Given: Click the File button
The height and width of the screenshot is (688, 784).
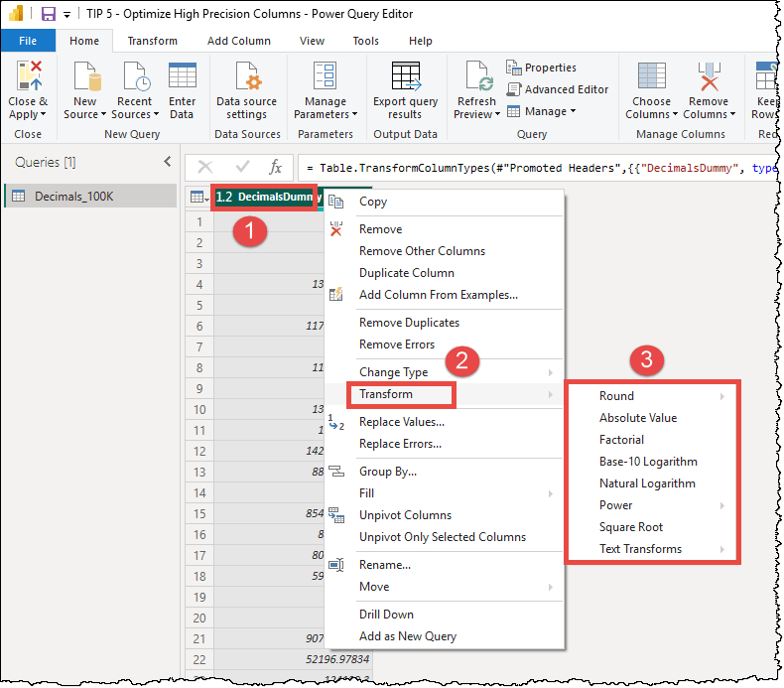Looking at the screenshot, I should [x=28, y=41].
